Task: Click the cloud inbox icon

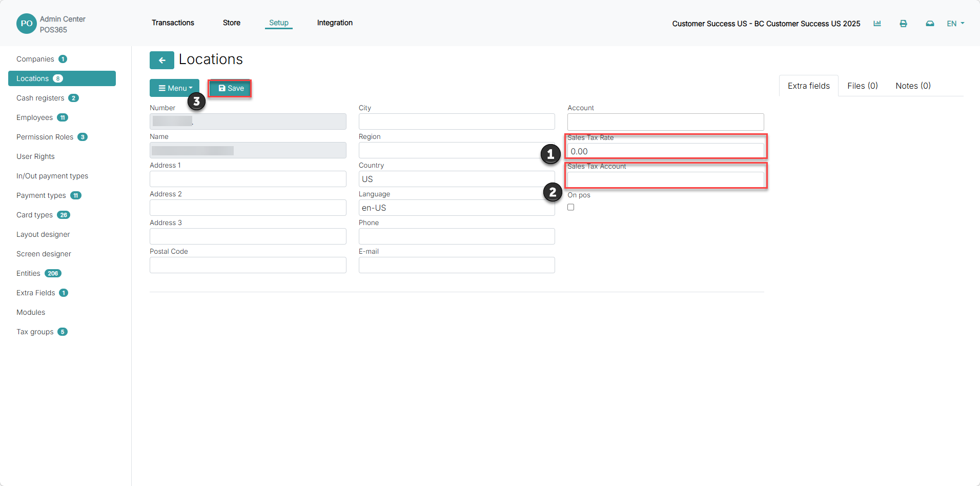Action: [930, 24]
